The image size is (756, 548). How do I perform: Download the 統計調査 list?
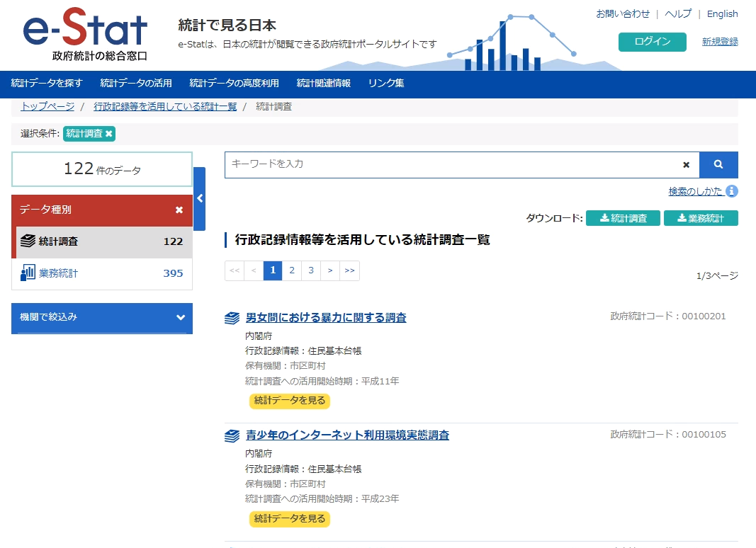pos(623,218)
